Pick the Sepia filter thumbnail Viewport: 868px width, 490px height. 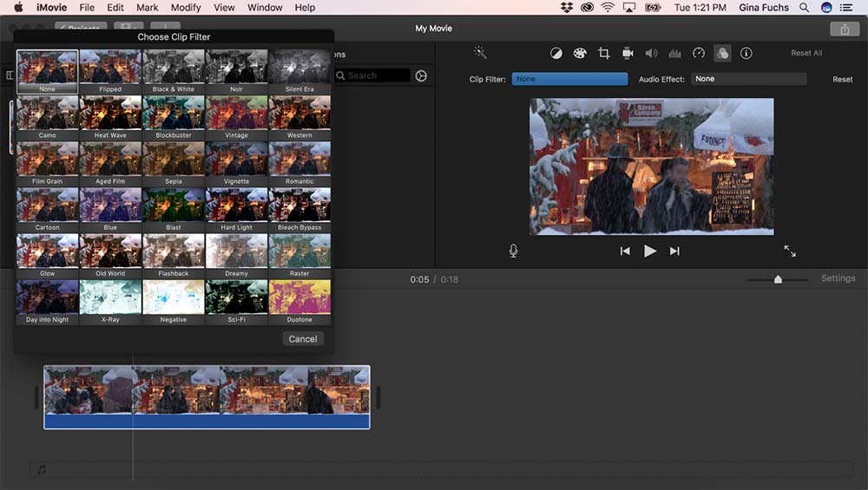coord(174,164)
